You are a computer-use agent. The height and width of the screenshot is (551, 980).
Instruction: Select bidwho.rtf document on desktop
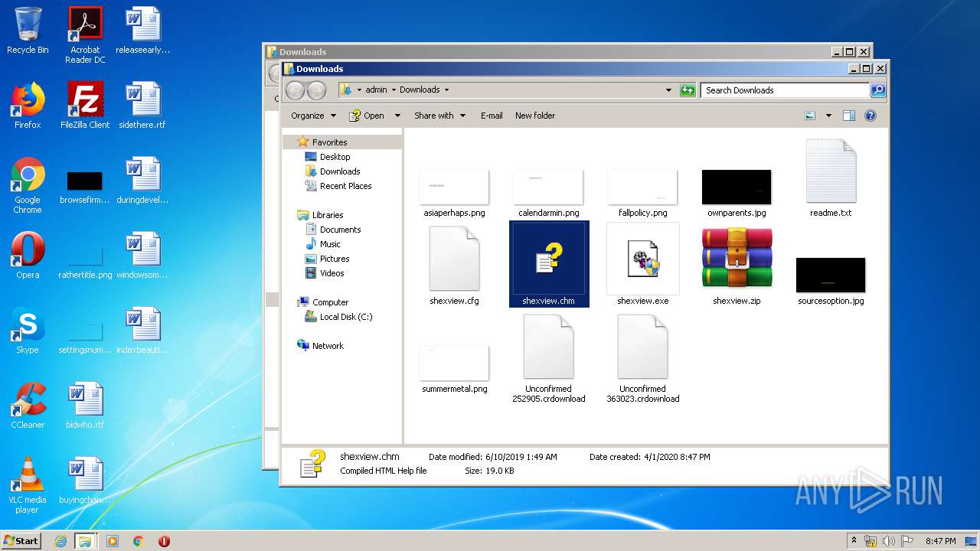pyautogui.click(x=85, y=405)
